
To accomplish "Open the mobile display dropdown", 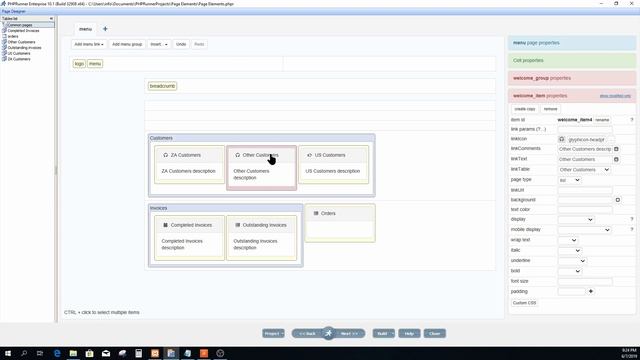I will (584, 230).
